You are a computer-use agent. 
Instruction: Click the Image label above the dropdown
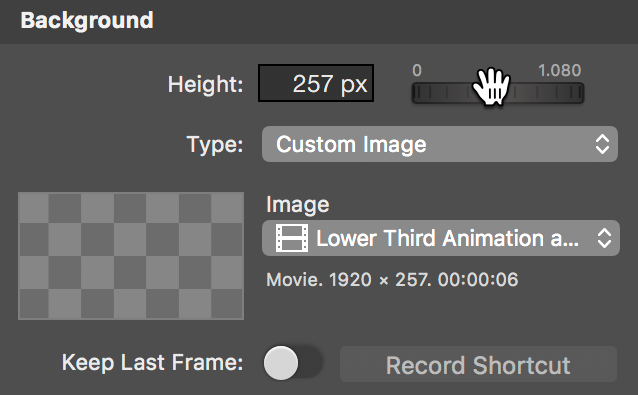pyautogui.click(x=297, y=205)
